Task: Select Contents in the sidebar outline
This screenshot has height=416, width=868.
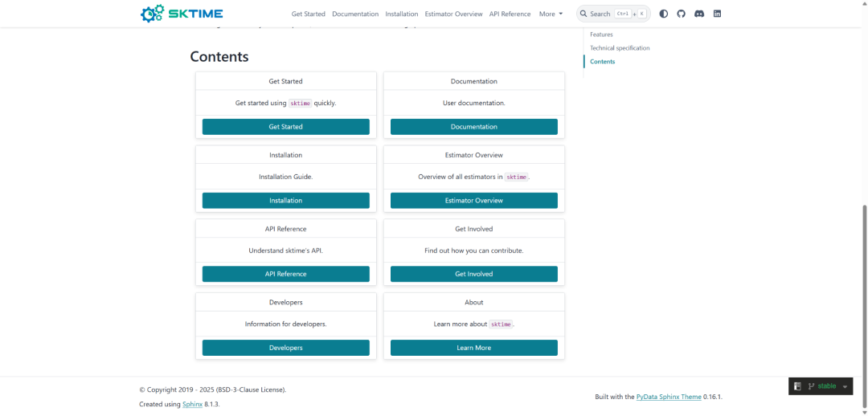Action: [602, 61]
